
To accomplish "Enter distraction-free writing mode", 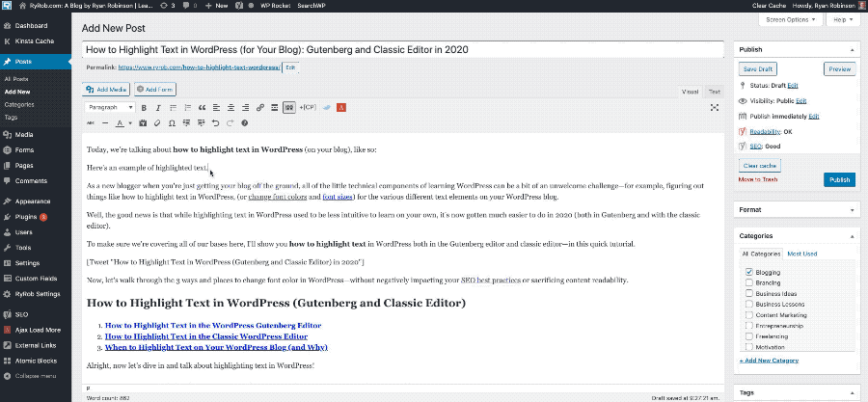I will 715,108.
